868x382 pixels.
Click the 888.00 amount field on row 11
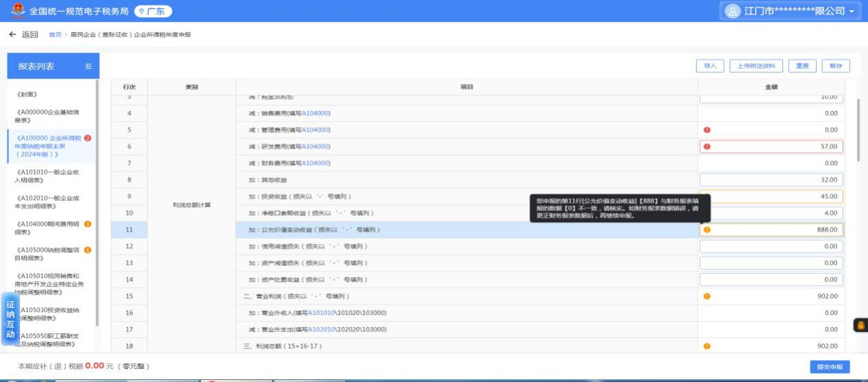[775, 230]
